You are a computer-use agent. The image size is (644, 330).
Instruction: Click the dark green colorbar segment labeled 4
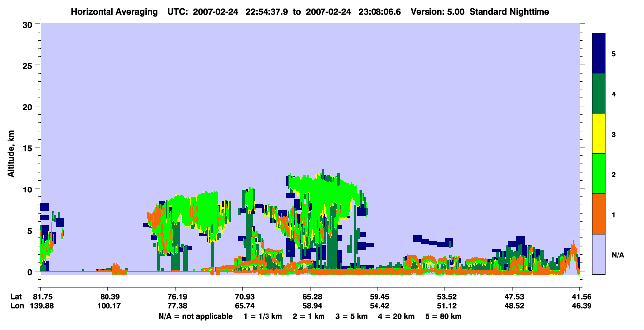(599, 94)
